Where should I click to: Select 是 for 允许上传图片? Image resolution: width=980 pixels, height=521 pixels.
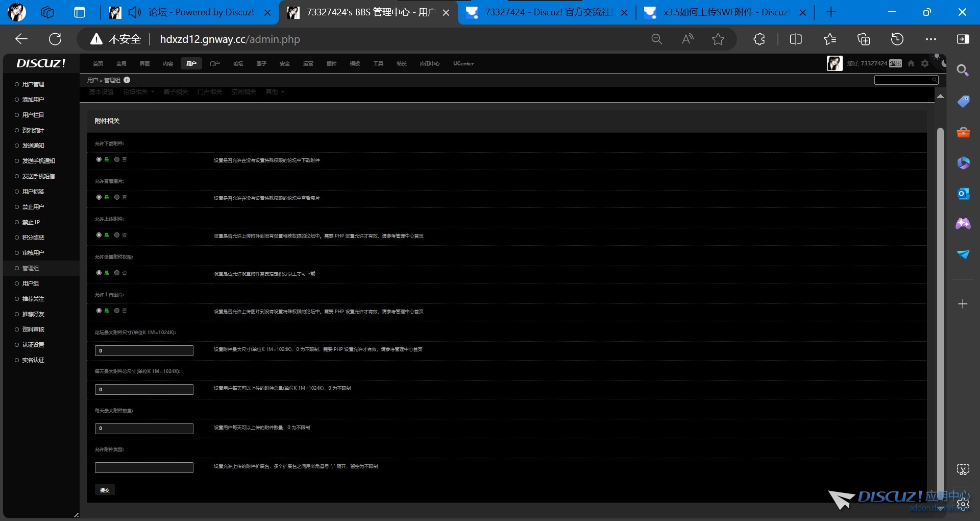coord(99,311)
